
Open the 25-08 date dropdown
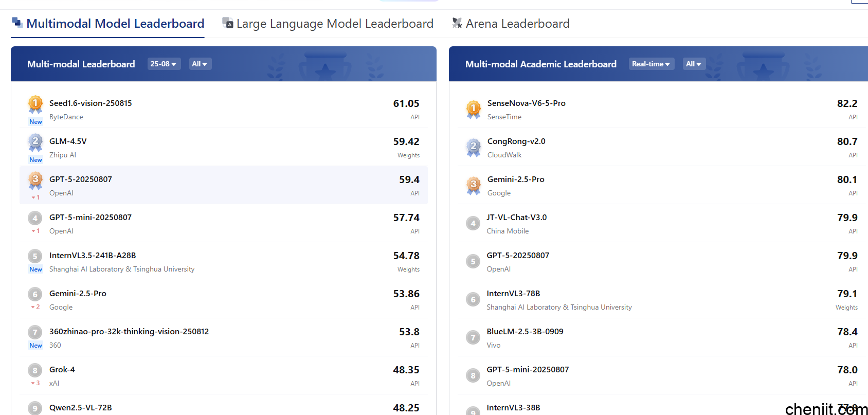coord(164,64)
